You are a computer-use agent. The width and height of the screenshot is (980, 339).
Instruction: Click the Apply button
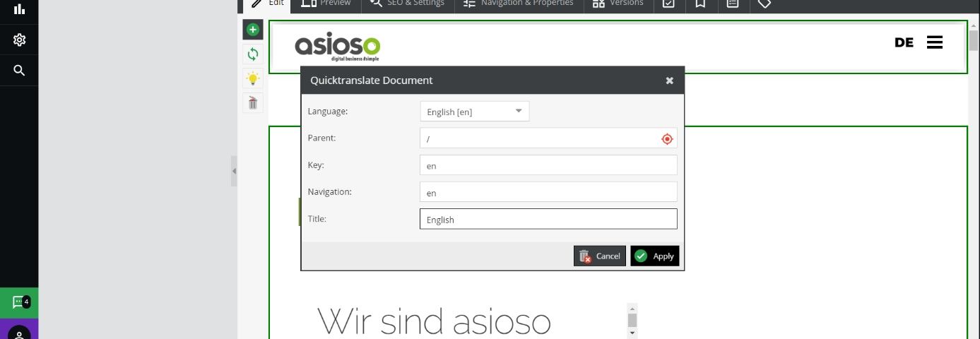[x=654, y=256]
